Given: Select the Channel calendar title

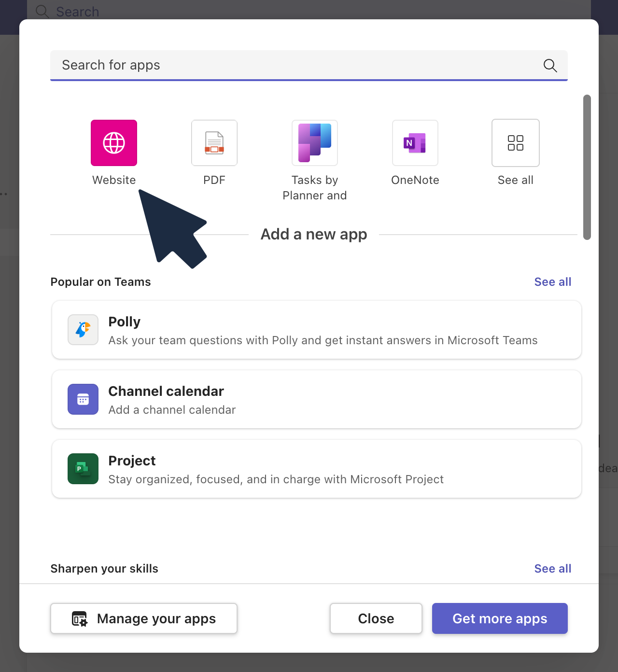Looking at the screenshot, I should (x=166, y=391).
